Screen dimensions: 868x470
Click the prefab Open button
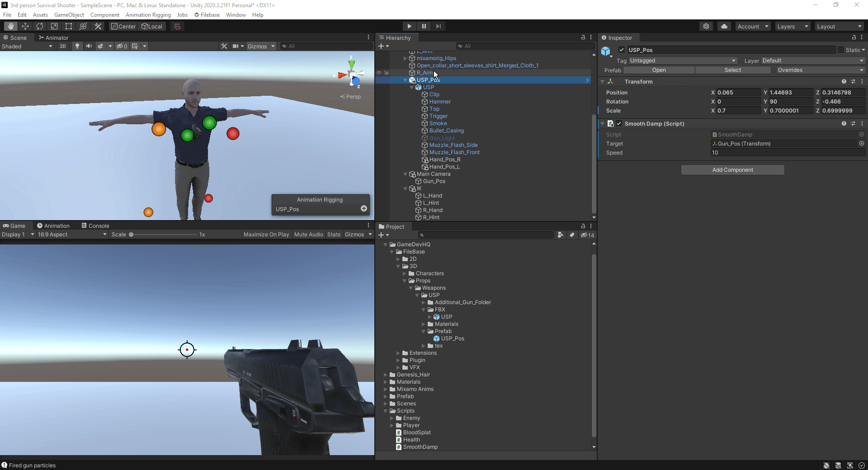click(659, 70)
